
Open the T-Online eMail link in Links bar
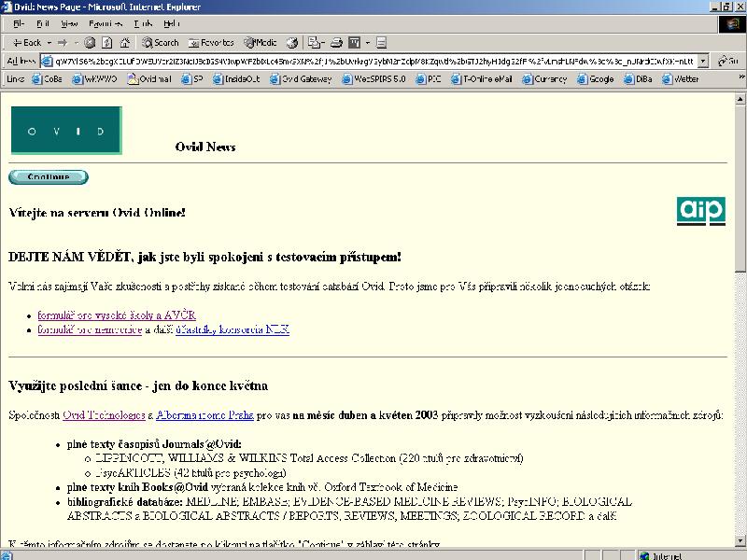click(x=482, y=79)
